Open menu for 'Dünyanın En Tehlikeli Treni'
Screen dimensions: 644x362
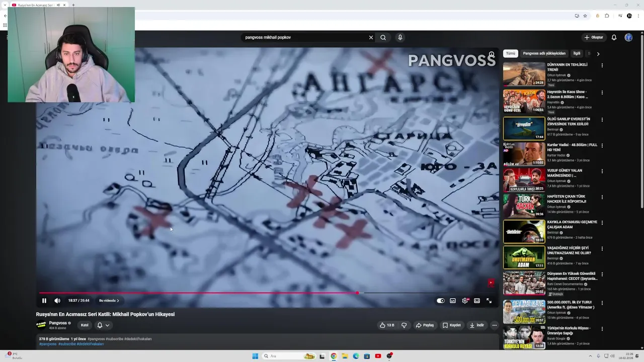click(x=602, y=65)
